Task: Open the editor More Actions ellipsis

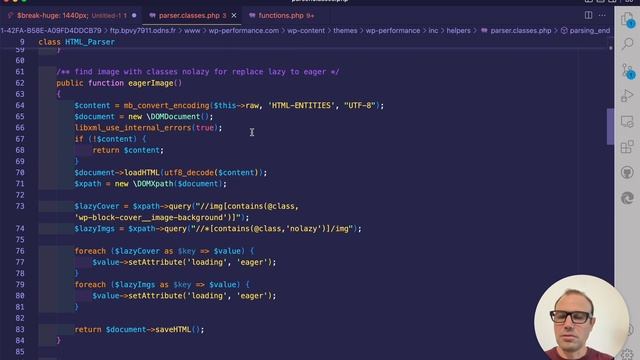Action: pos(602,15)
